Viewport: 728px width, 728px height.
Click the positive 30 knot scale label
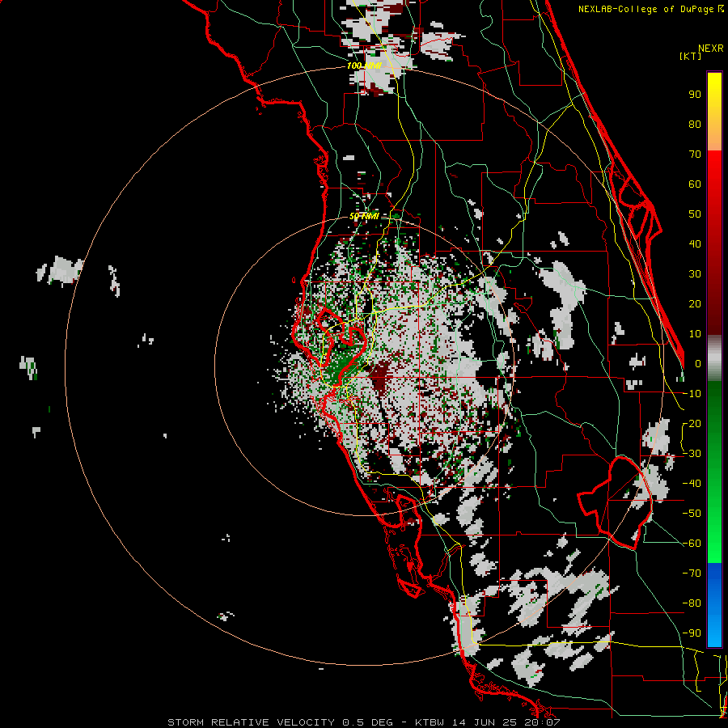[x=695, y=274]
